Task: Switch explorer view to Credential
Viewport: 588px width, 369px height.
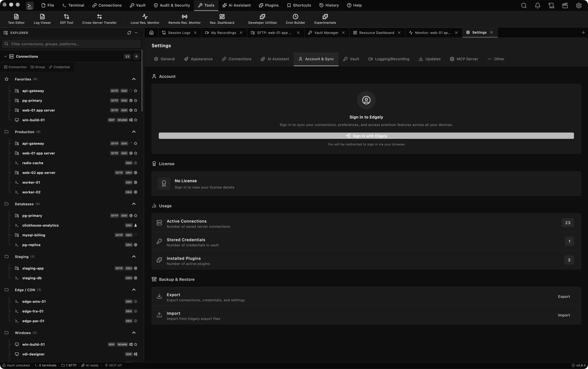Action: [x=59, y=67]
